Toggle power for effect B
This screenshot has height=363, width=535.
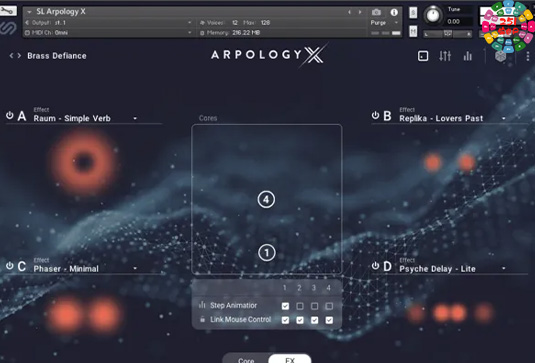[x=375, y=115]
